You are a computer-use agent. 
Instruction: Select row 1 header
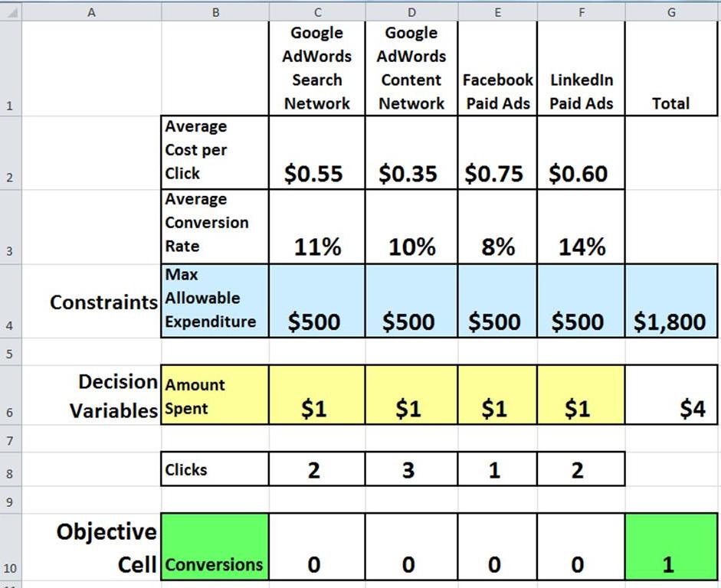[x=11, y=68]
